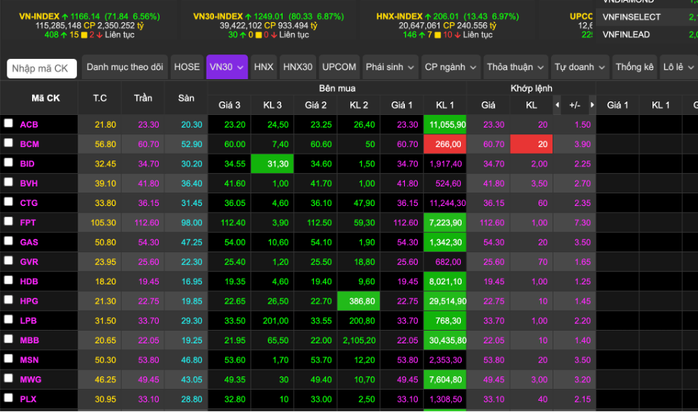Click the Khớp lệnh group header
This screenshot has height=412, width=698.
(531, 89)
